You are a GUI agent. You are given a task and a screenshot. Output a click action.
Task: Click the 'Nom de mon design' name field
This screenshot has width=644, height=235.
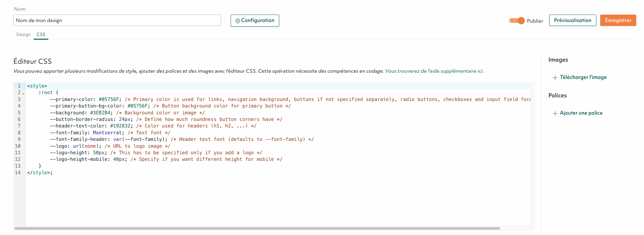(x=117, y=20)
